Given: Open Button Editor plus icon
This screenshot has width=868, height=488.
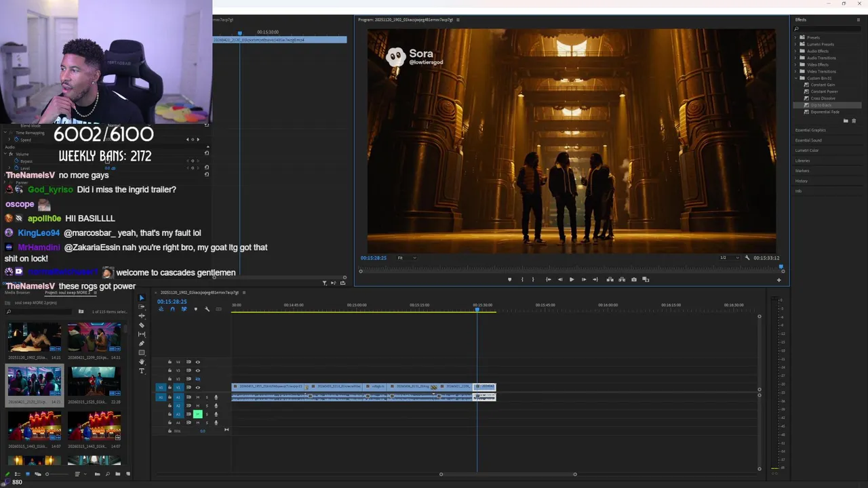Looking at the screenshot, I should tap(778, 280).
